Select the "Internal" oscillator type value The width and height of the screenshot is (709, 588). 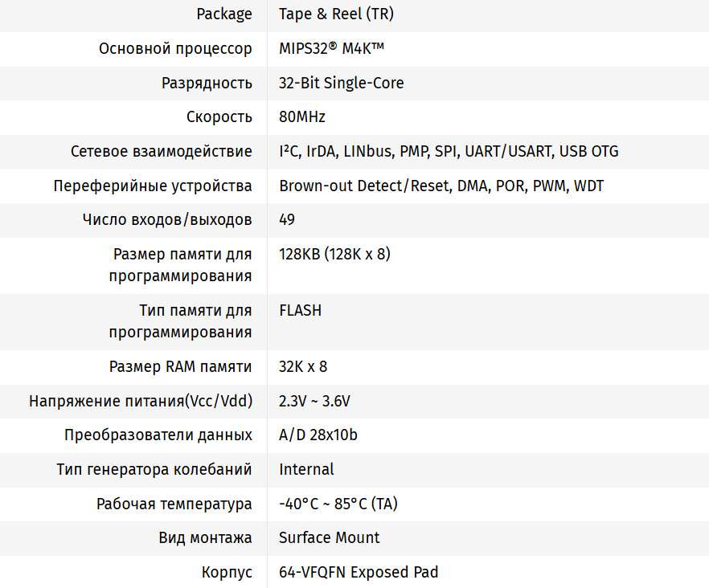point(306,469)
